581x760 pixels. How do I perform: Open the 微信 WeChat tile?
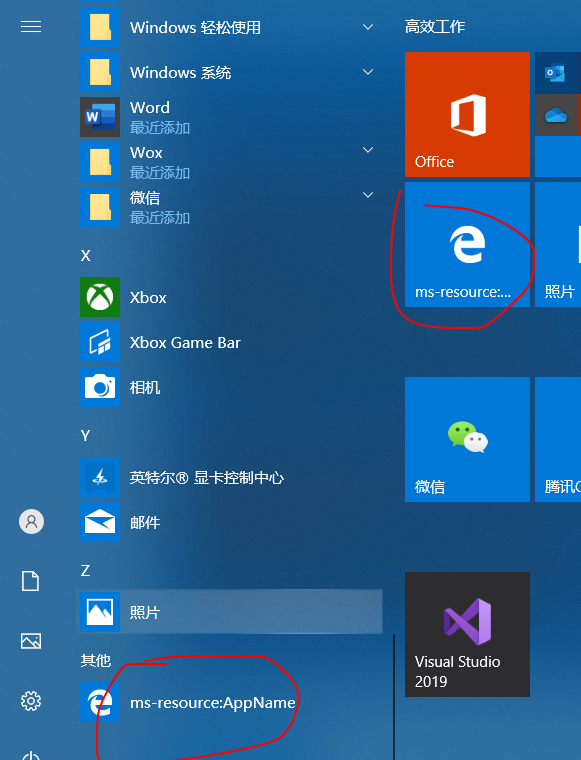tap(467, 440)
